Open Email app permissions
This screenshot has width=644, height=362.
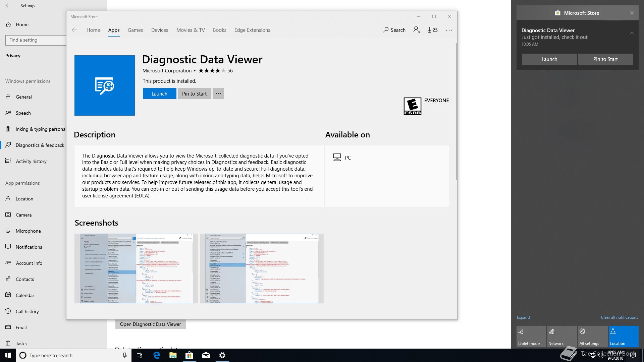[x=21, y=327]
